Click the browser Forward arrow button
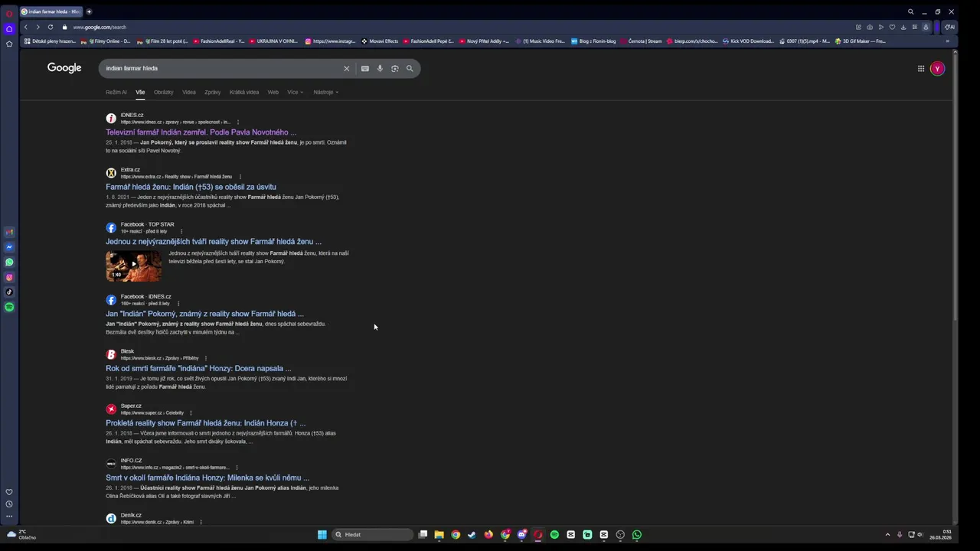980x551 pixels. click(38, 27)
